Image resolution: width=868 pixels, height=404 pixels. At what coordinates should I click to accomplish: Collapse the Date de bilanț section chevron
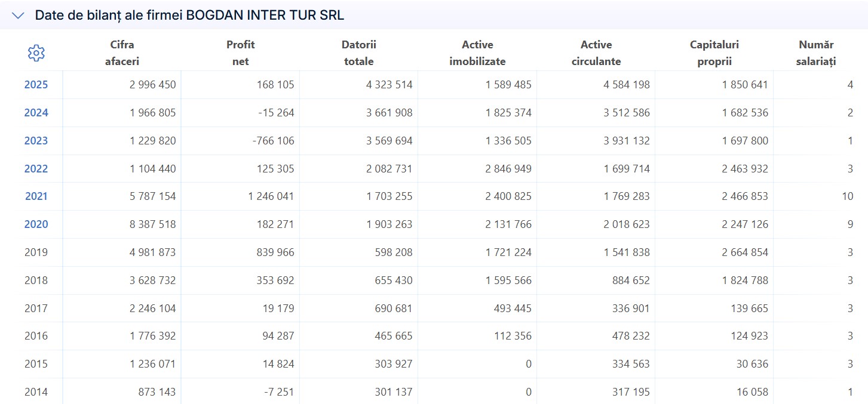[x=18, y=16]
